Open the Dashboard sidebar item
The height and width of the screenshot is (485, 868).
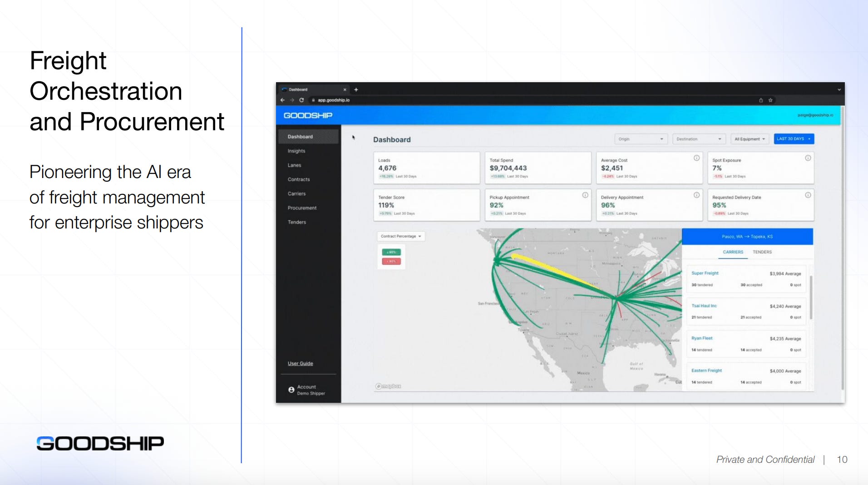click(x=309, y=137)
